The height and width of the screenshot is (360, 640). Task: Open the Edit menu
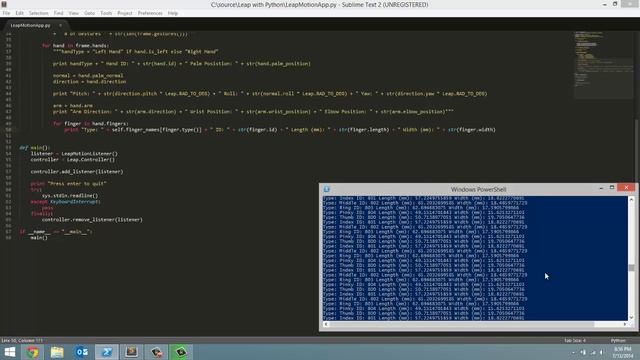pos(19,13)
